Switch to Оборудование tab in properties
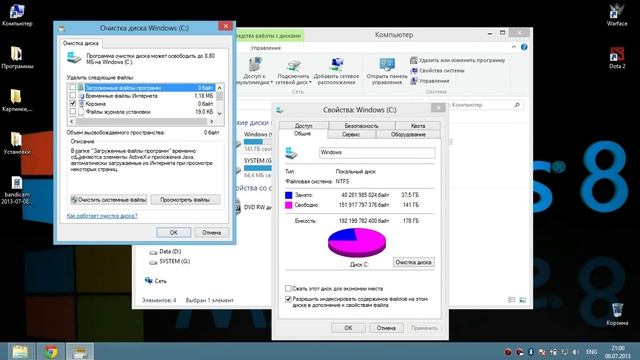The image size is (640, 360). (408, 134)
